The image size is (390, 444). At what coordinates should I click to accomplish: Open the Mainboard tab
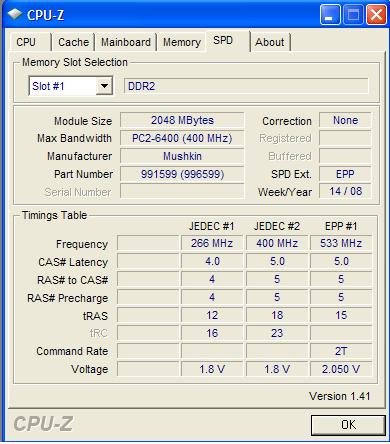coord(126,42)
